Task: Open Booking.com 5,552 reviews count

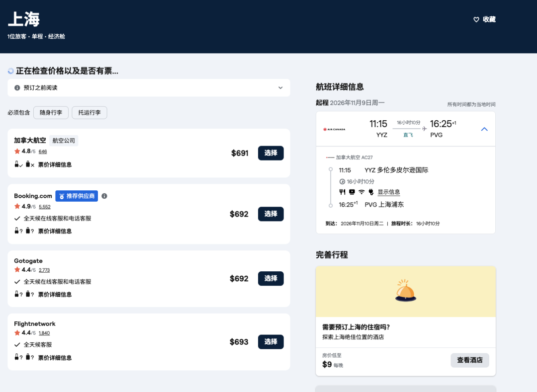Action: pos(45,207)
